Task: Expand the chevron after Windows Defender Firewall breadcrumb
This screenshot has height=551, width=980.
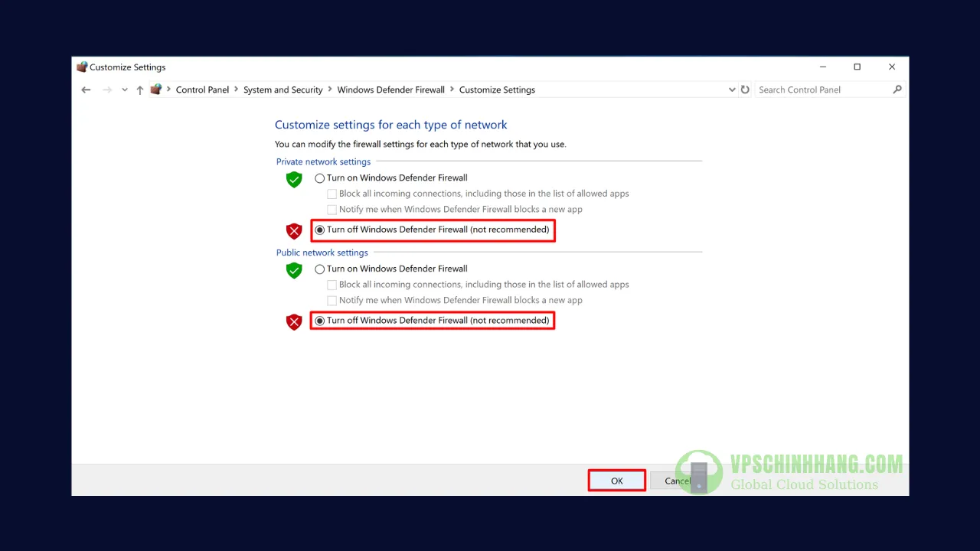Action: coord(452,90)
